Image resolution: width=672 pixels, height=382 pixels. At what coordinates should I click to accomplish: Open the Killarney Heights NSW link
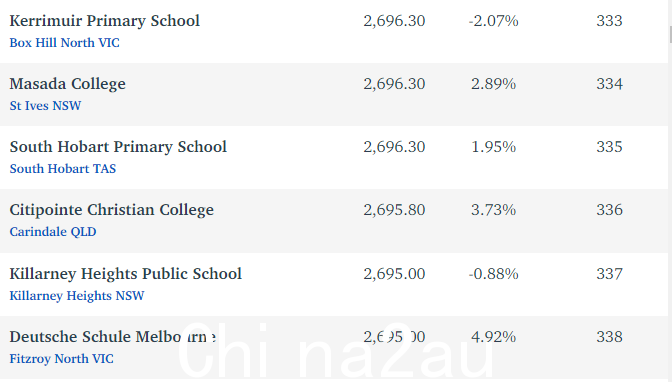click(x=77, y=296)
